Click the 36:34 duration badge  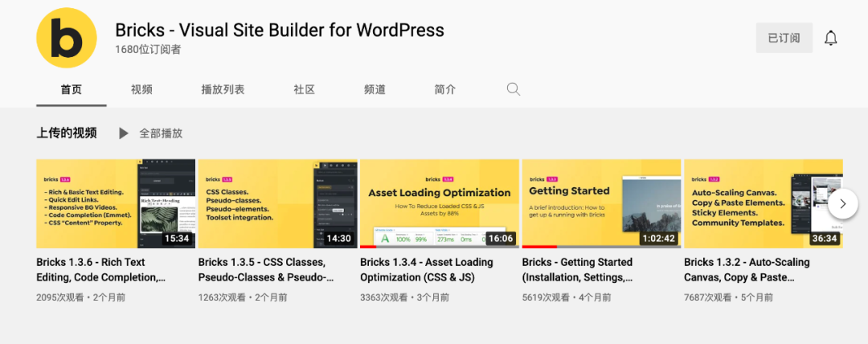[825, 239]
